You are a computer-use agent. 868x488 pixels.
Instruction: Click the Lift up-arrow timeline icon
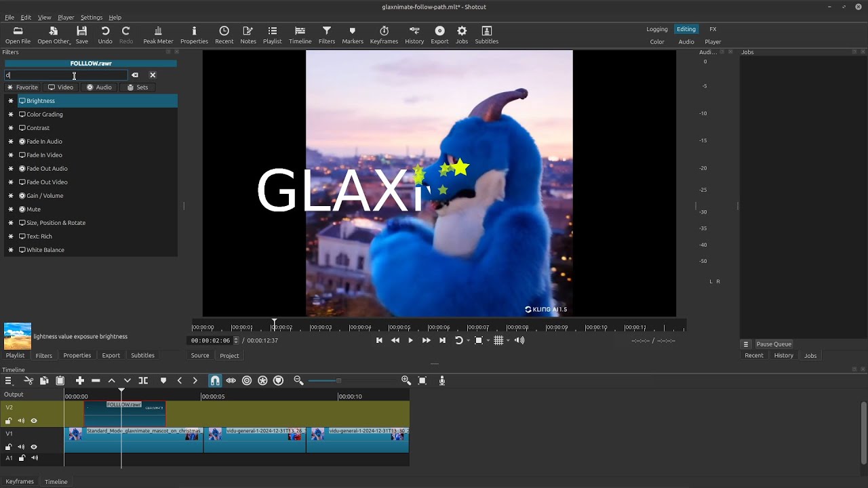111,381
